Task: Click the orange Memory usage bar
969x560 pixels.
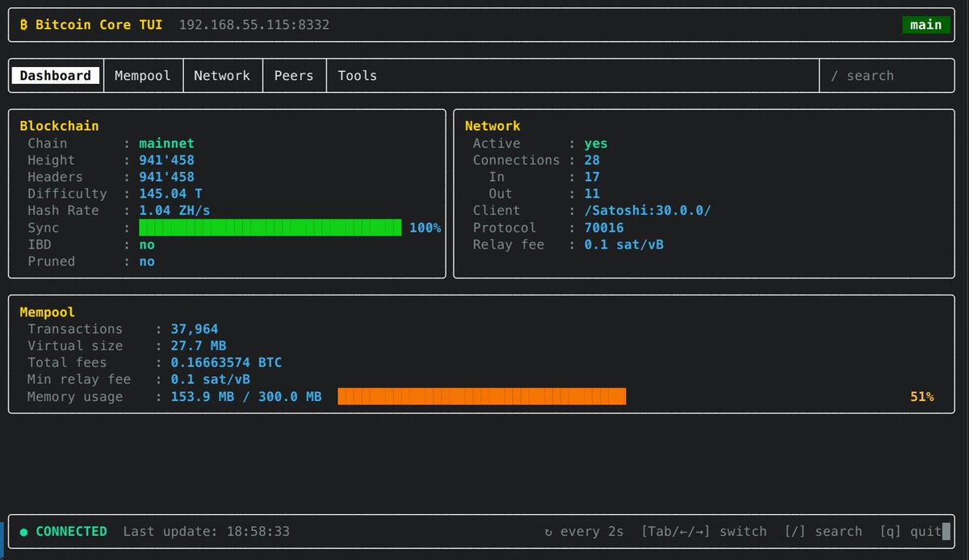Action: pyautogui.click(x=482, y=396)
